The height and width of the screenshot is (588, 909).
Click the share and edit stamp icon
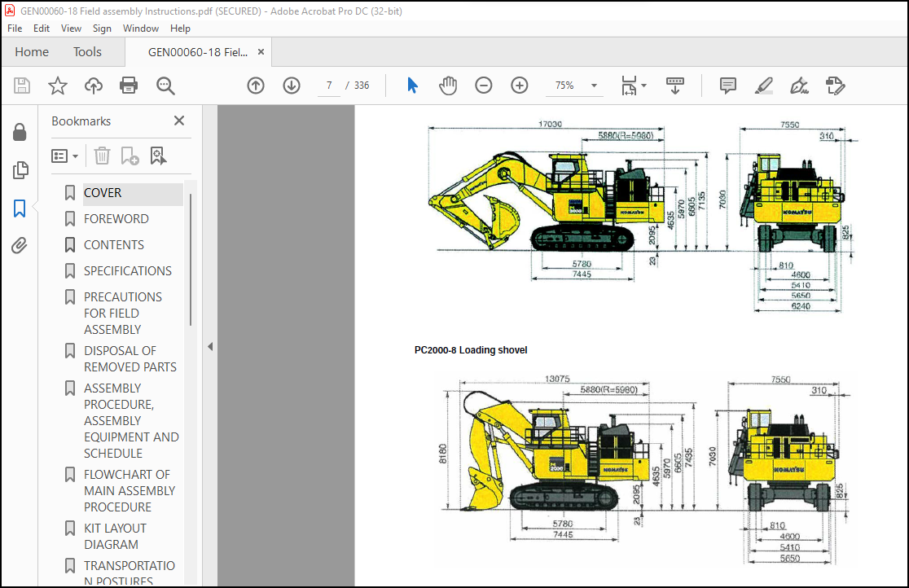(x=835, y=86)
